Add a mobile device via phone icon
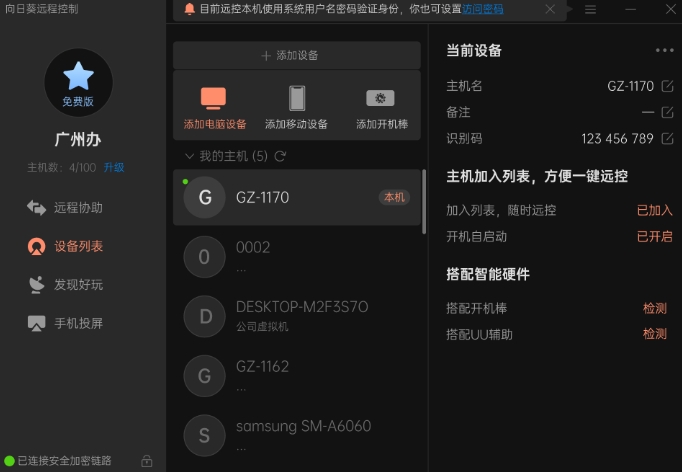Viewport: 682px width, 472px height. [x=297, y=98]
